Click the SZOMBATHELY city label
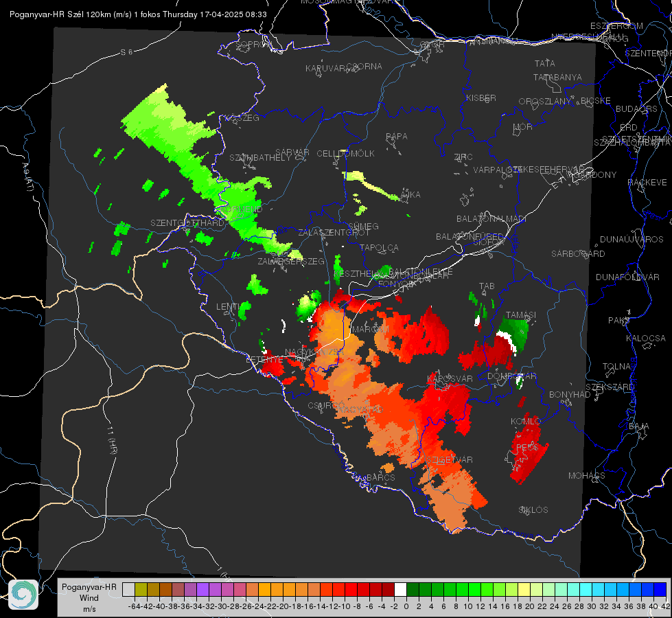This screenshot has width=672, height=618. tap(260, 158)
